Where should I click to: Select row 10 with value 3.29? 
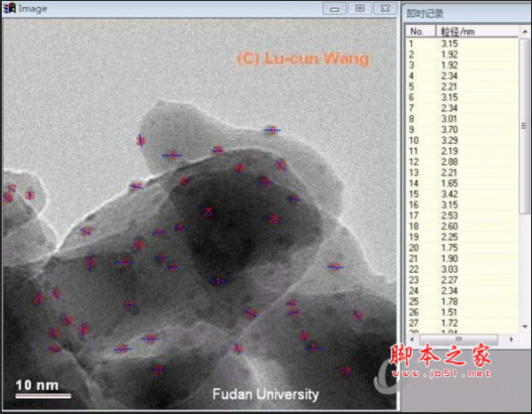(462, 140)
